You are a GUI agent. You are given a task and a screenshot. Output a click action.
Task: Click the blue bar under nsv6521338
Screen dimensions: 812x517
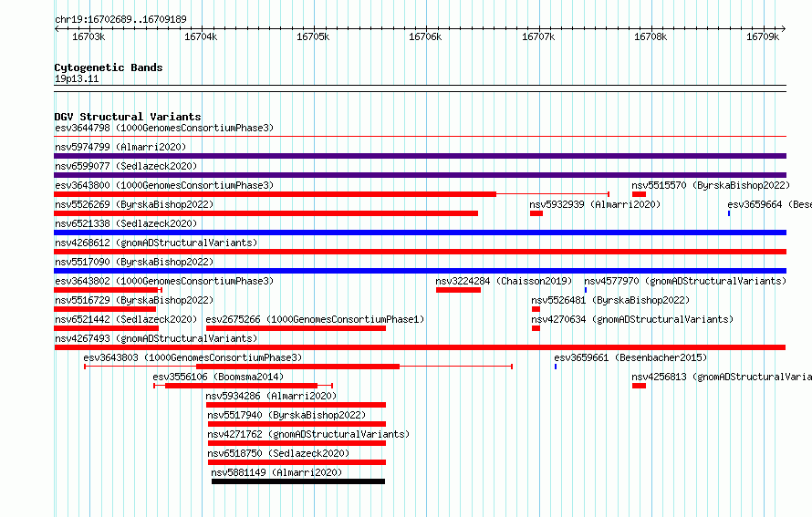420,233
